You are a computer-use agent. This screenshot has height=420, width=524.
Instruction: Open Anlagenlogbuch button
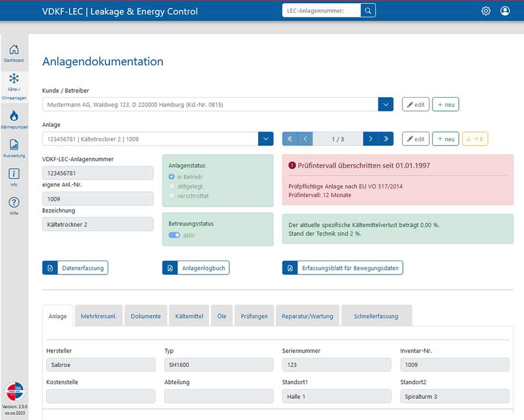tap(196, 268)
